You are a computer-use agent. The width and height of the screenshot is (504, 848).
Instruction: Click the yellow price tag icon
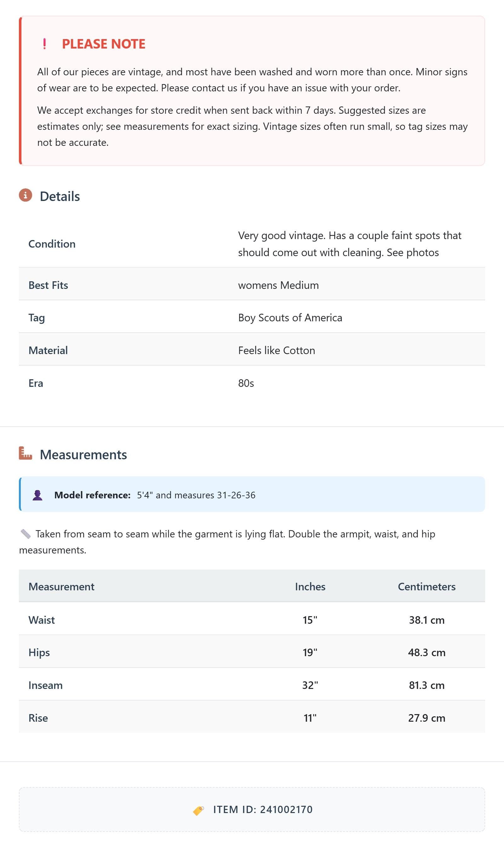(199, 810)
